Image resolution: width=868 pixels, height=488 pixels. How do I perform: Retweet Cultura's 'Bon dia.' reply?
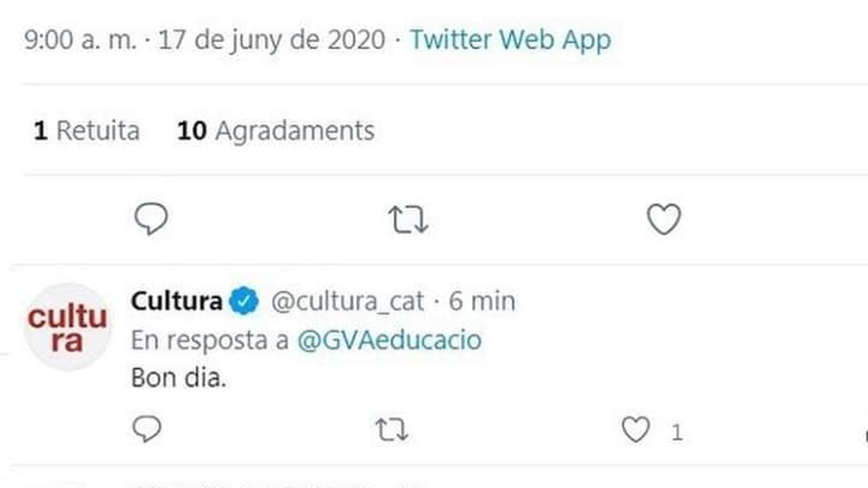tap(392, 430)
